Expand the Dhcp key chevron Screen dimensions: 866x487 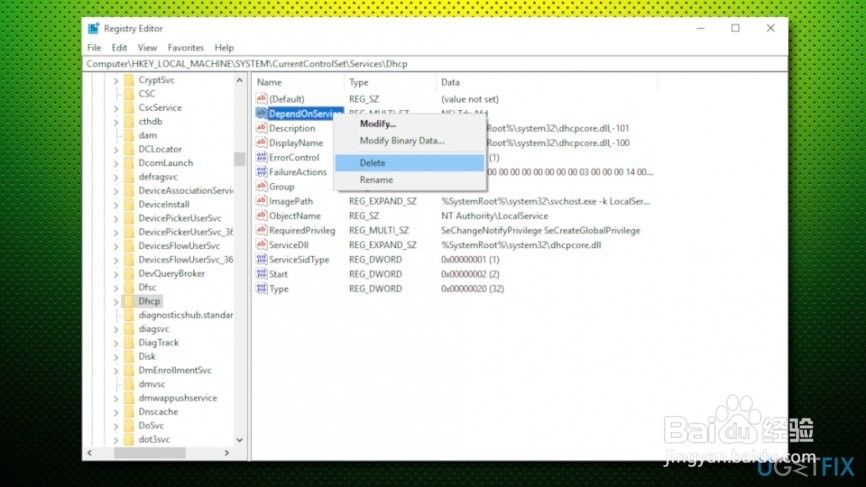point(116,301)
